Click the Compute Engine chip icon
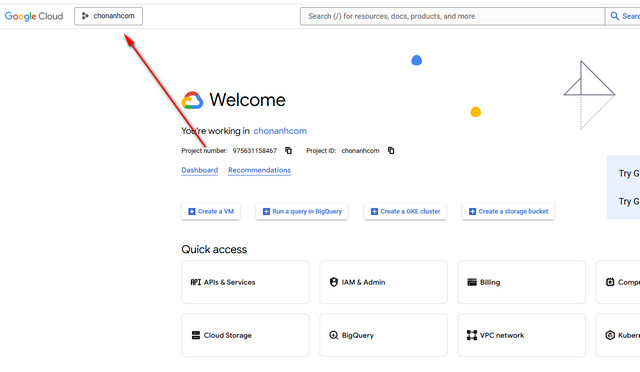The image size is (640, 372). pyautogui.click(x=610, y=282)
